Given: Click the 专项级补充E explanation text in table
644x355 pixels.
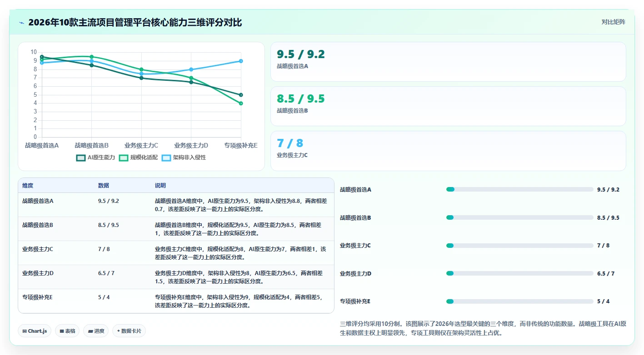Looking at the screenshot, I should [239, 301].
